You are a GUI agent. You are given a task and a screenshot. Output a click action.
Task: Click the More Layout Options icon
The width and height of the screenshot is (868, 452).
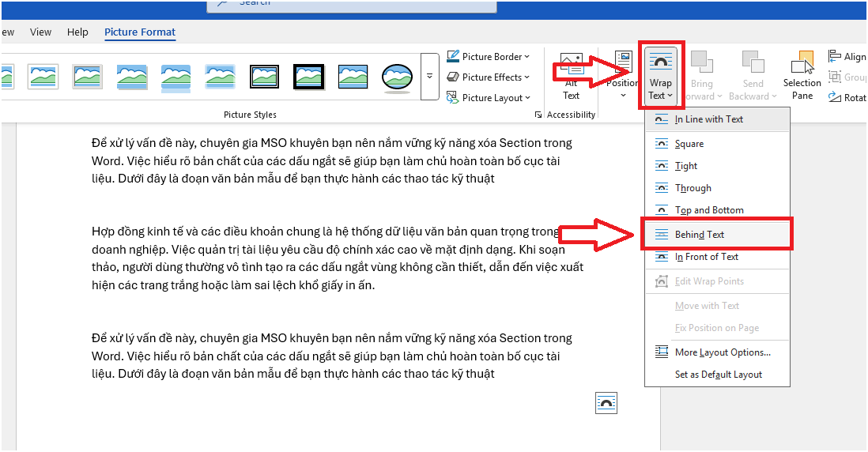[x=662, y=352]
